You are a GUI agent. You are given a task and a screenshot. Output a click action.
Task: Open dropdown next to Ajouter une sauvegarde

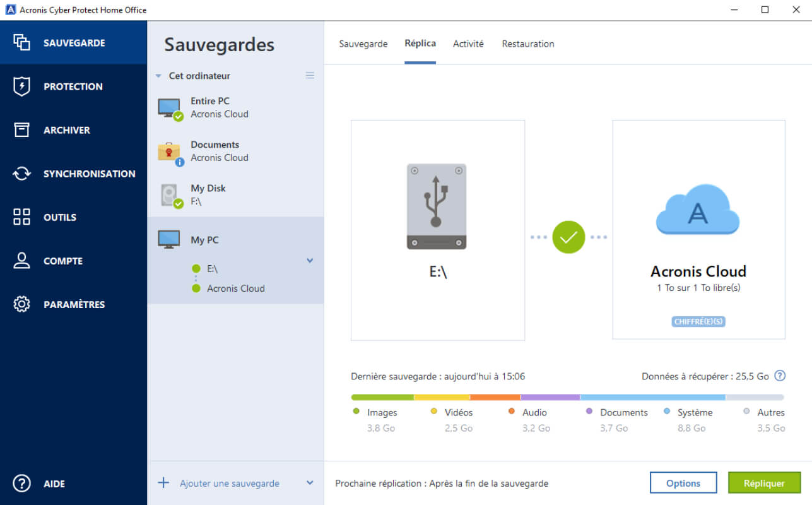[310, 483]
